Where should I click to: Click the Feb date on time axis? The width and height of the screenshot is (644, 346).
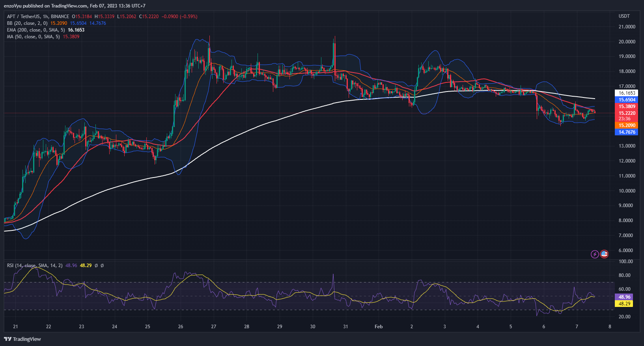pyautogui.click(x=379, y=326)
